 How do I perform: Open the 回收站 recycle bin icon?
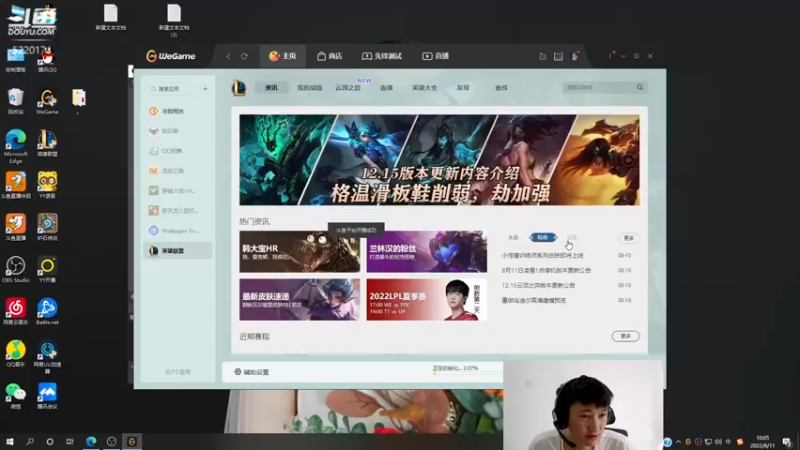click(x=16, y=101)
